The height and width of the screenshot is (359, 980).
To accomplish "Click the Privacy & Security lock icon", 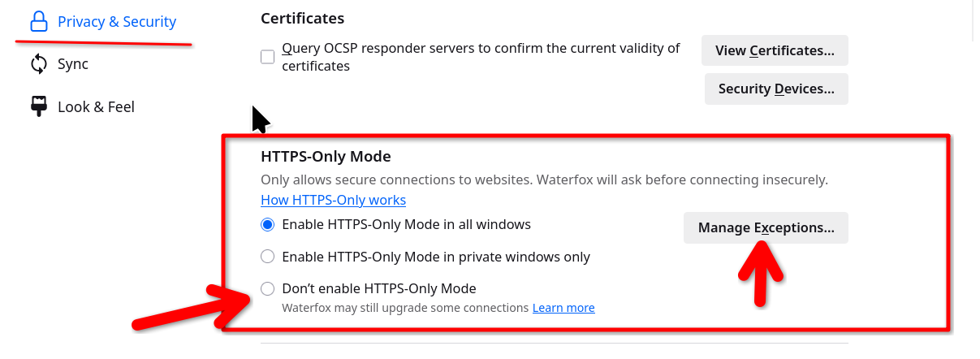I will [x=39, y=22].
